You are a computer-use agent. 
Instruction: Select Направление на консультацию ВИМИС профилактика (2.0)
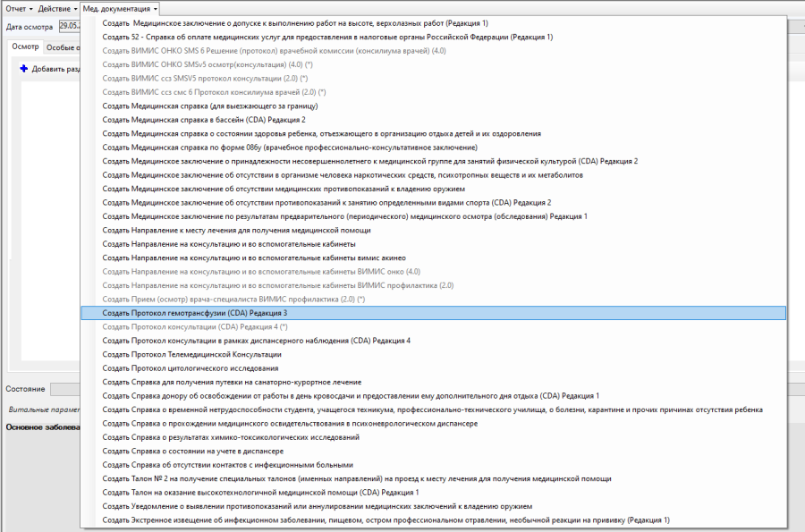point(434,286)
